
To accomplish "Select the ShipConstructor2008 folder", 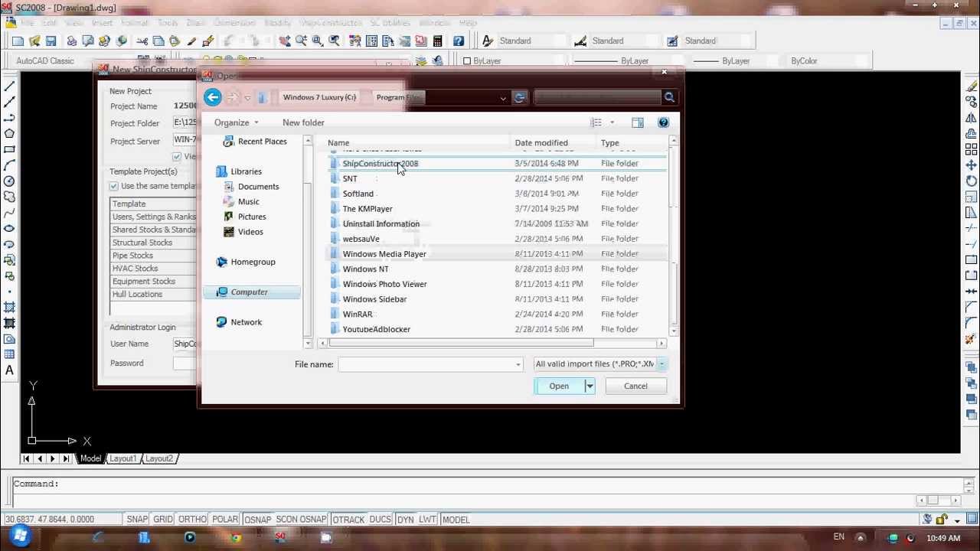I will [381, 163].
